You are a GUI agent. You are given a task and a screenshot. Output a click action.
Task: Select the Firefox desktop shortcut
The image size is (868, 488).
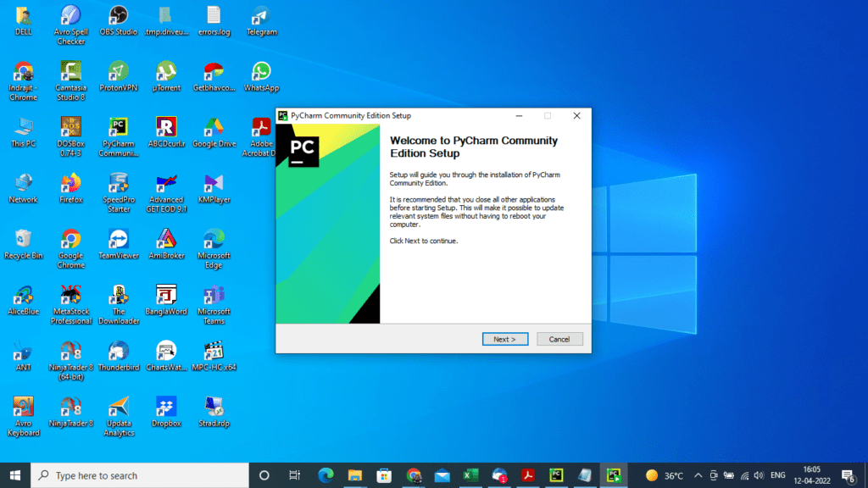point(71,189)
